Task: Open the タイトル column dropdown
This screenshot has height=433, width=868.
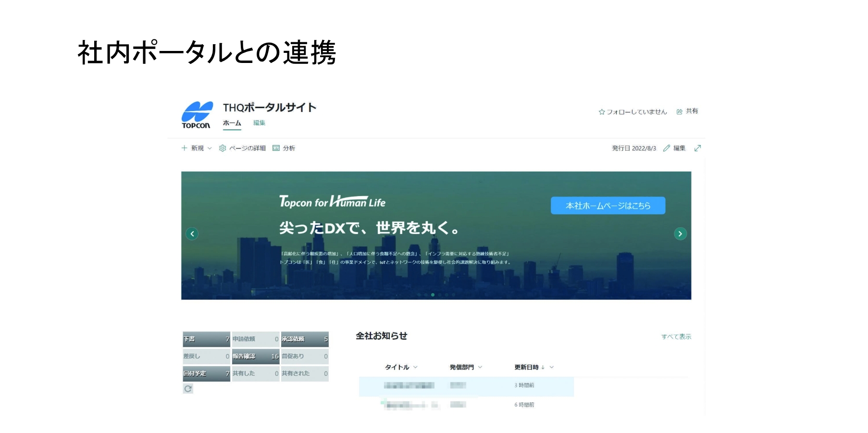Action: click(415, 367)
